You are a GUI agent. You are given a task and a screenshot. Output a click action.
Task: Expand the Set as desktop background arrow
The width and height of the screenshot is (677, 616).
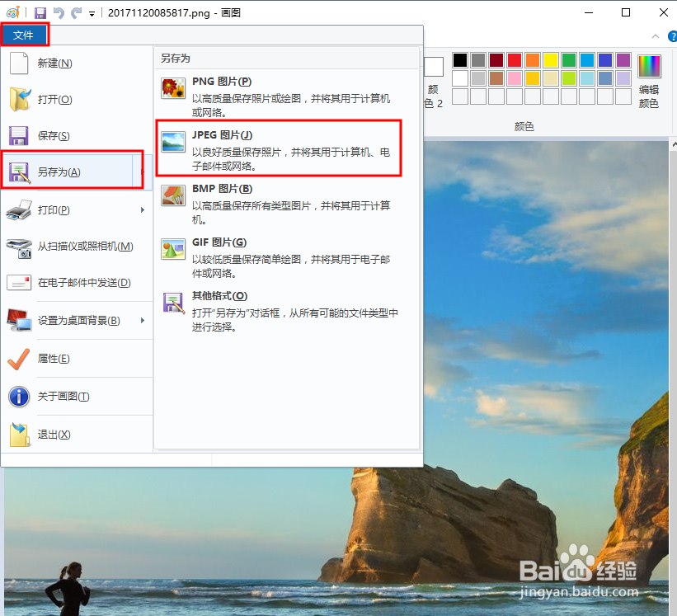[143, 320]
